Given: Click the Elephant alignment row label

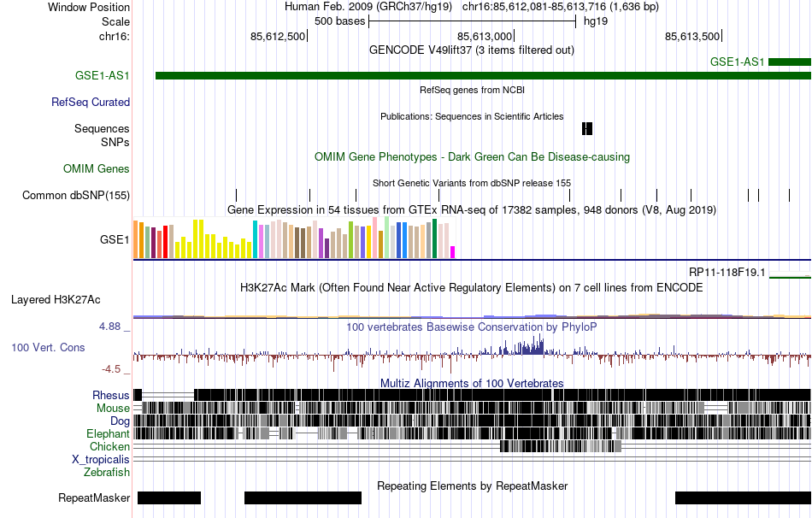Looking at the screenshot, I should (108, 434).
